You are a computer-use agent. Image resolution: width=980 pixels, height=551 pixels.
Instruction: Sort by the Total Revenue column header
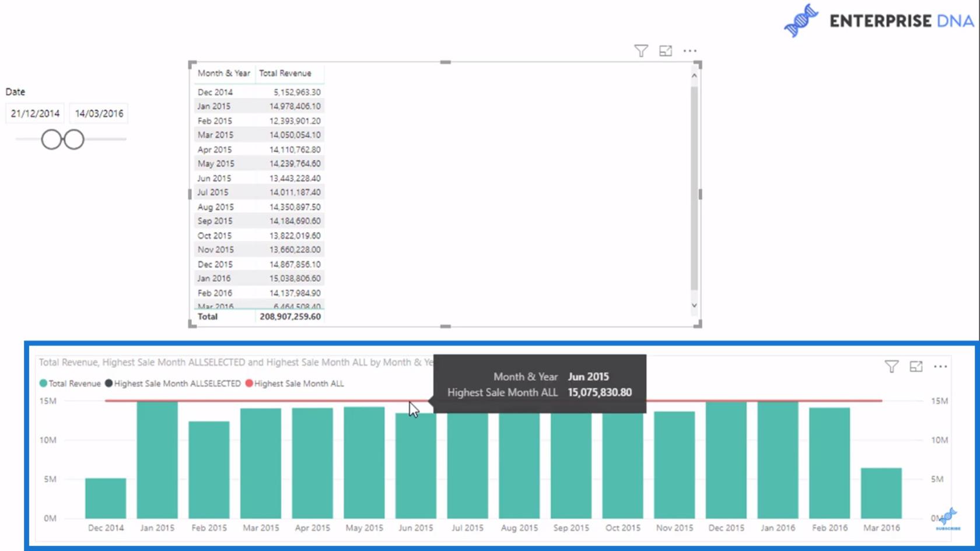click(285, 73)
